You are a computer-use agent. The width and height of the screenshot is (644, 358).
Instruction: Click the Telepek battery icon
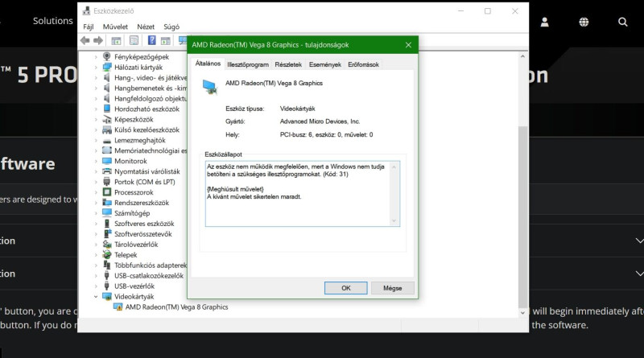(107, 254)
